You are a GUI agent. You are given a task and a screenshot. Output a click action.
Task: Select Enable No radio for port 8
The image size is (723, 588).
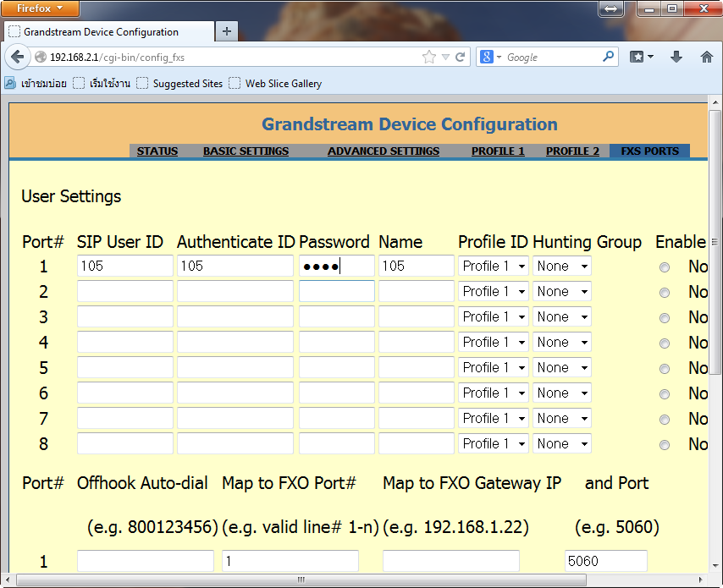pos(665,445)
